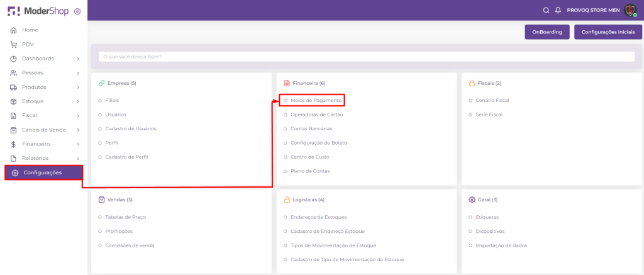Open Meios de Pagamento link
The width and height of the screenshot is (644, 275).
pos(316,100)
